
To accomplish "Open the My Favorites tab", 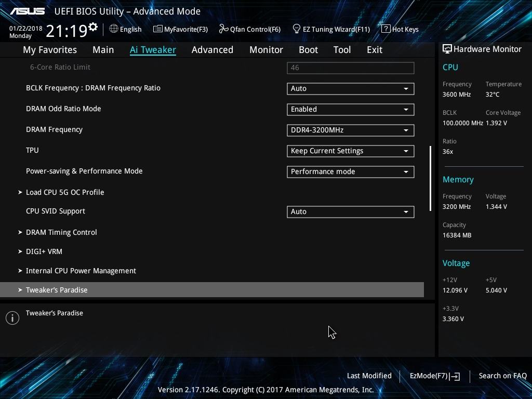I will pos(50,50).
